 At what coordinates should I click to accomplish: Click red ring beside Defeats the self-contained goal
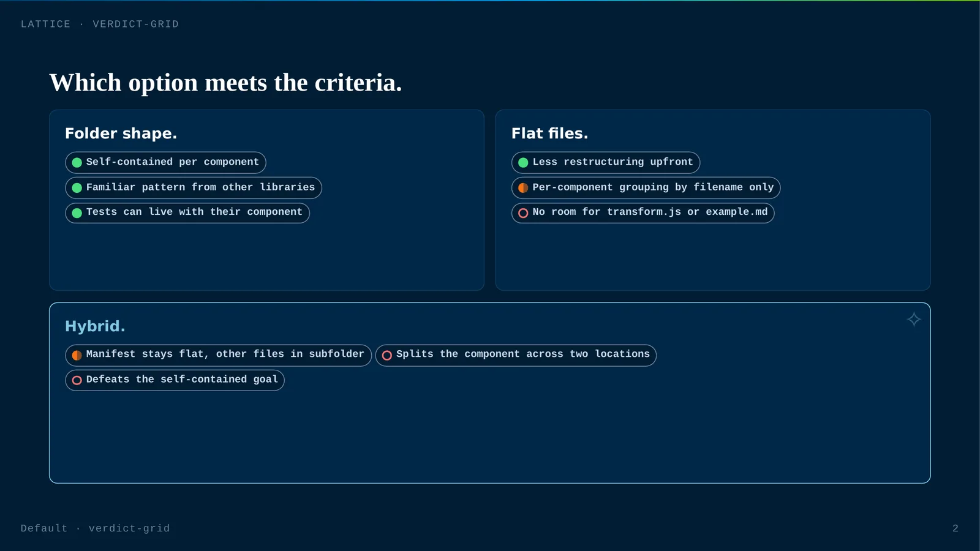pyautogui.click(x=77, y=380)
